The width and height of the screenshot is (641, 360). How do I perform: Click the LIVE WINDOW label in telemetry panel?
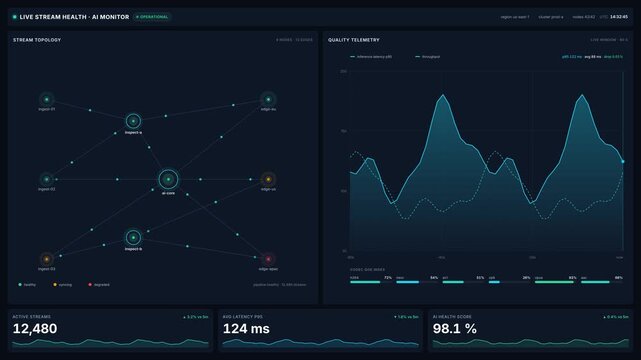609,40
